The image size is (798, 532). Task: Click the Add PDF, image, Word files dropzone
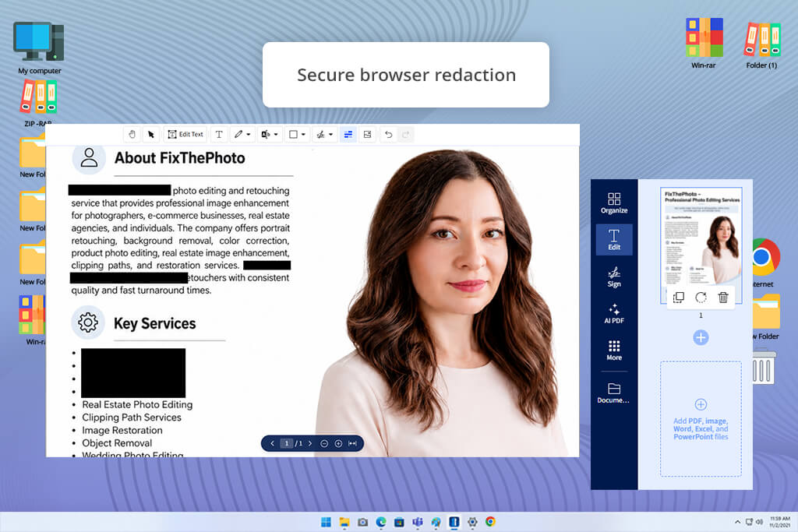pos(701,419)
